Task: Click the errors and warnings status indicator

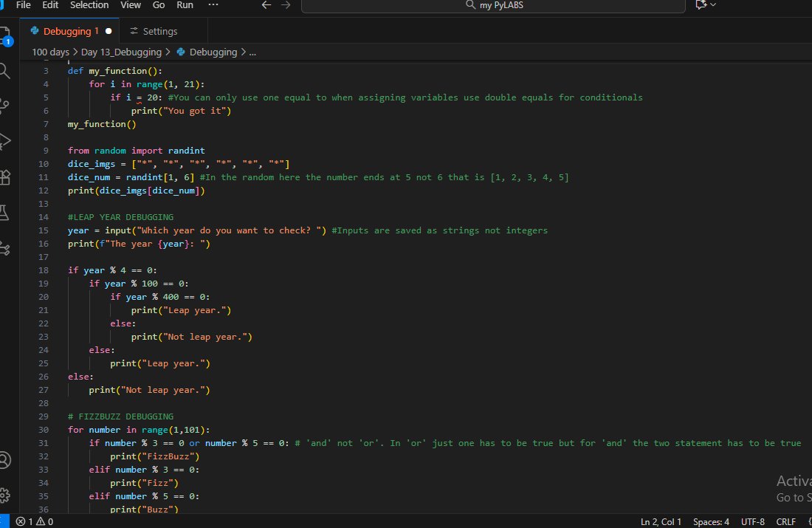Action: click(x=34, y=522)
